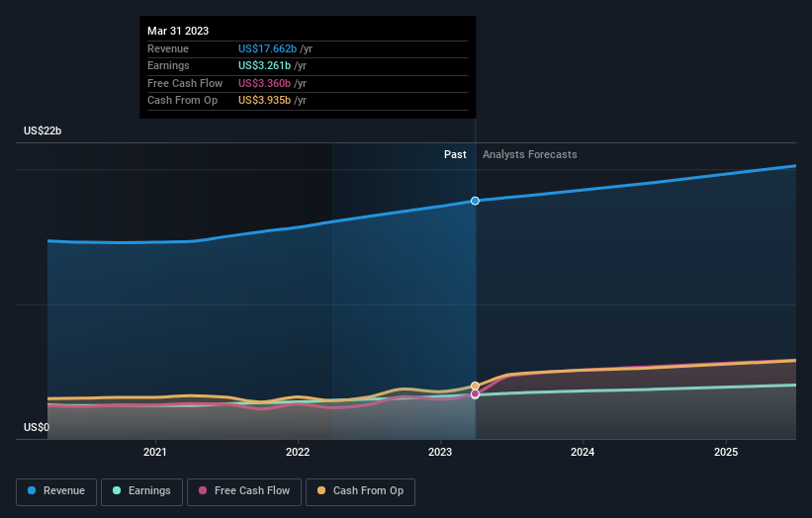
Task: Click the blue Revenue data point marker
Action: tap(475, 201)
